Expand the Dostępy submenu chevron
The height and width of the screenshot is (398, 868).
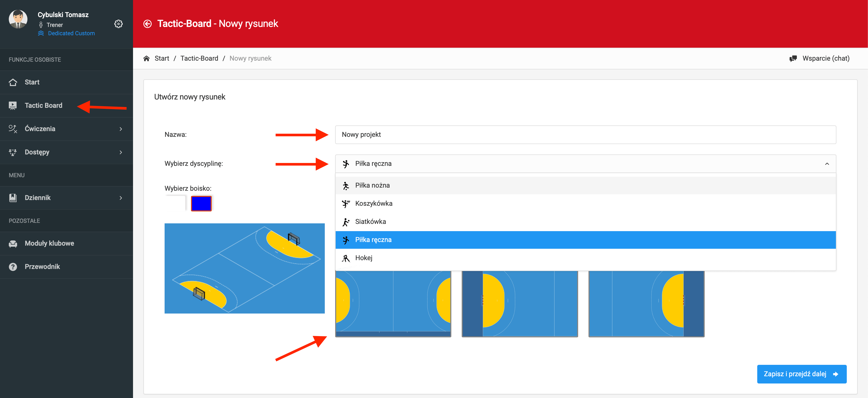(x=121, y=152)
